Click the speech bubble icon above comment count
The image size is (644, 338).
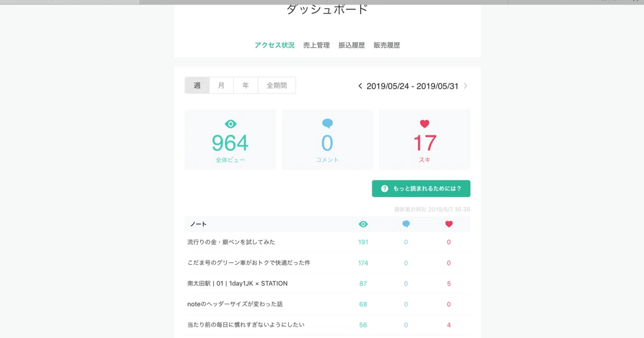327,124
